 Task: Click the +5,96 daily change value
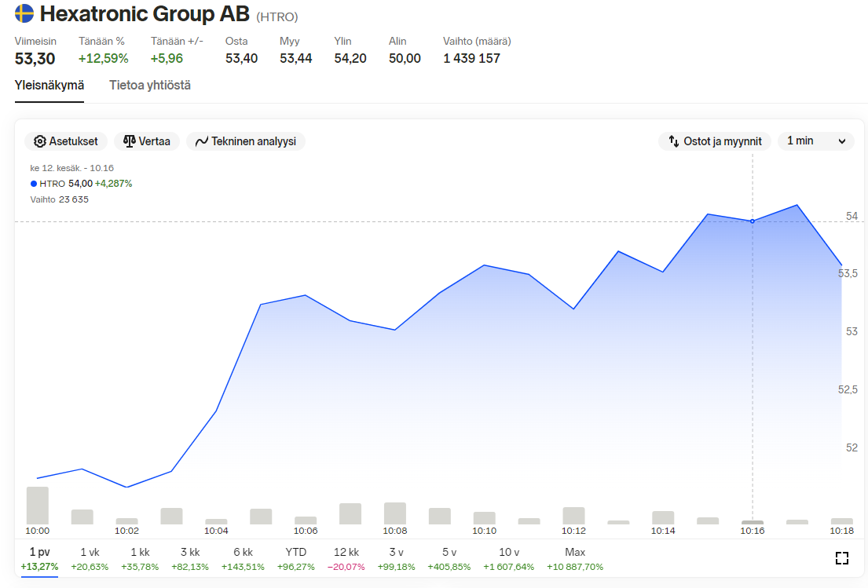coord(167,59)
